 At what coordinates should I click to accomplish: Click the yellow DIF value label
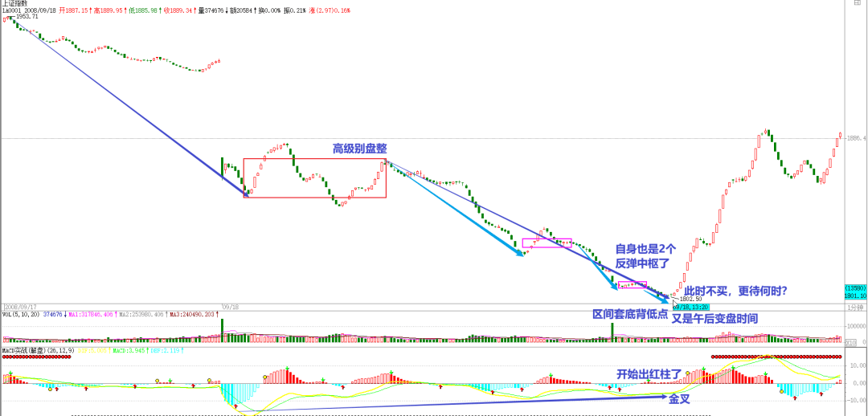(x=99, y=350)
